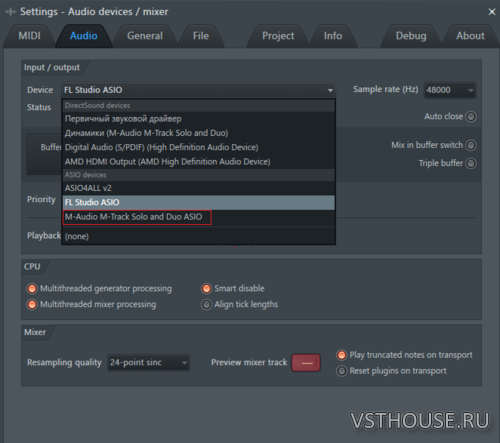The image size is (500, 443).
Task: Click the Preview mixer track selector
Action: pyautogui.click(x=306, y=363)
